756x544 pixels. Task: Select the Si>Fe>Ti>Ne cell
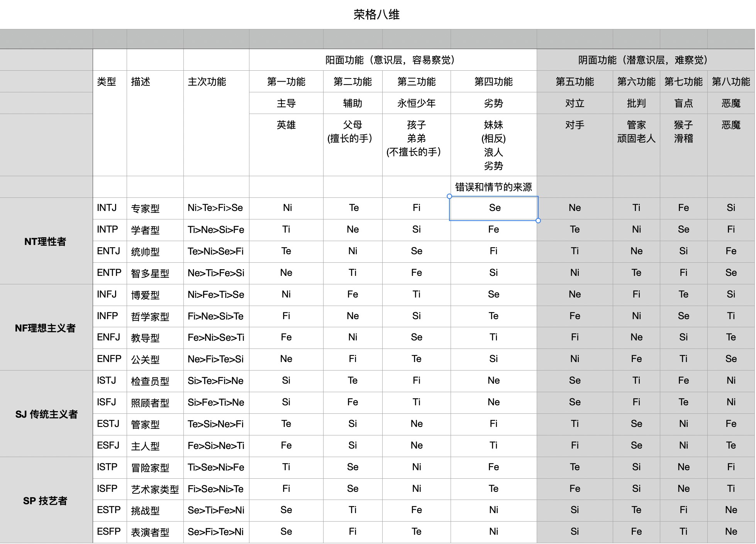pos(216,402)
